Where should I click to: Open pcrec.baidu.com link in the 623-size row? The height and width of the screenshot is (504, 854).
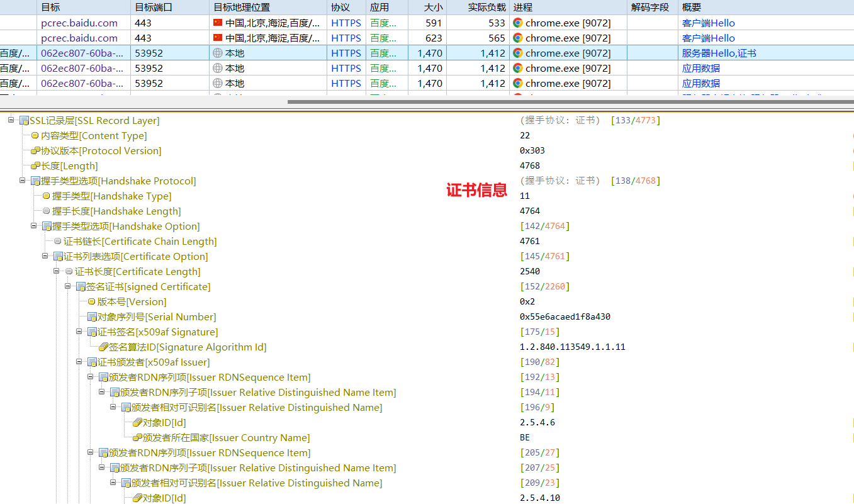79,38
